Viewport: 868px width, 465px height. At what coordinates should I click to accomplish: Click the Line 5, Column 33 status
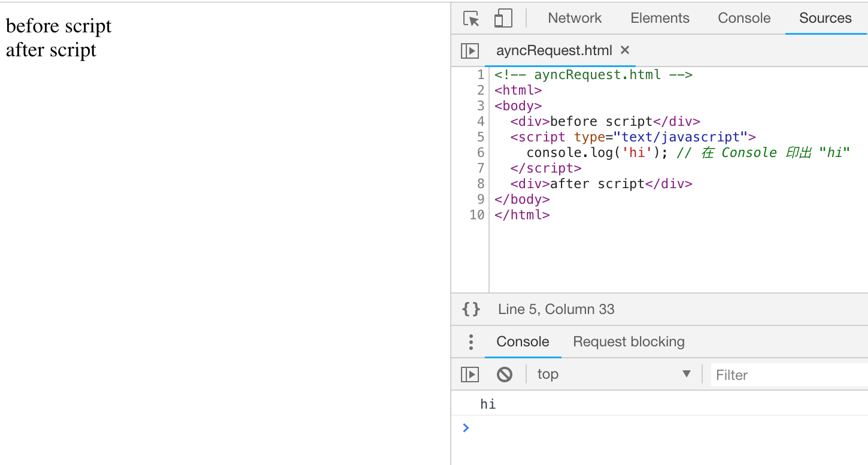(x=556, y=309)
